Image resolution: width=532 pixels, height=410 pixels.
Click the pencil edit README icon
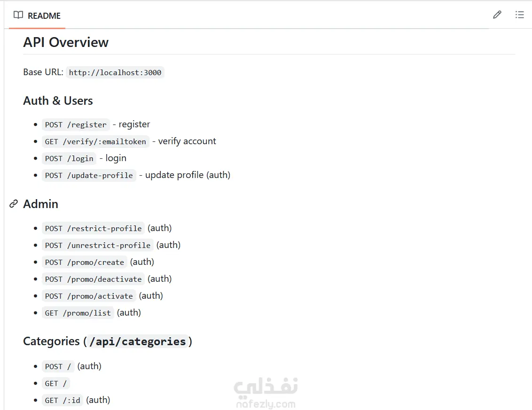pyautogui.click(x=497, y=15)
